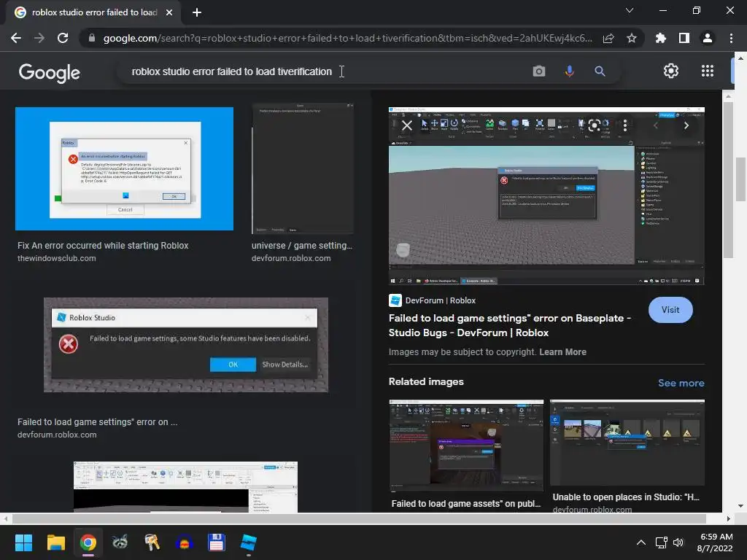Open thewindowsclub.com source text

[57, 258]
